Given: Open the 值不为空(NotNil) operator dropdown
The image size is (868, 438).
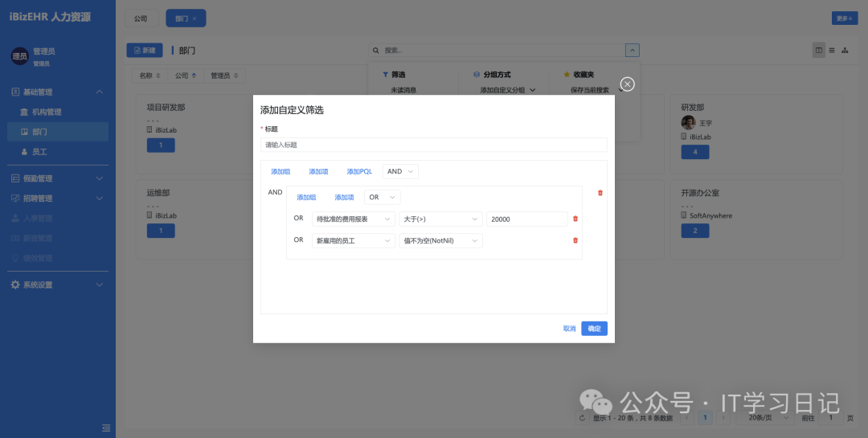Looking at the screenshot, I should (x=440, y=240).
